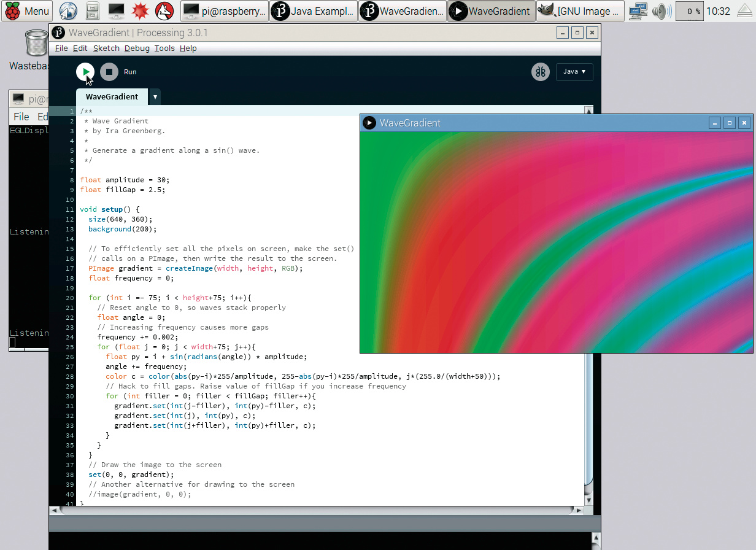Open the Java mode dropdown
This screenshot has width=756, height=550.
click(574, 72)
